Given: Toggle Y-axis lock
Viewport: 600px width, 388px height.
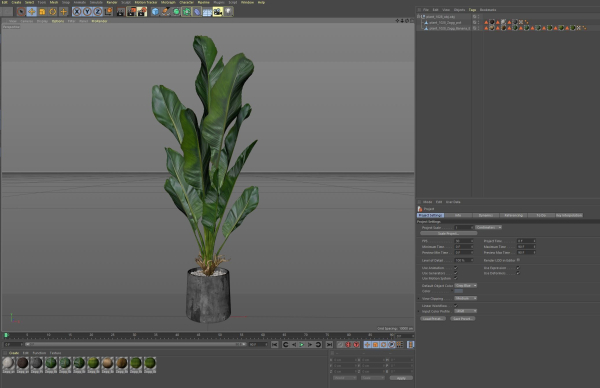Looking at the screenshot, I should click(x=87, y=12).
